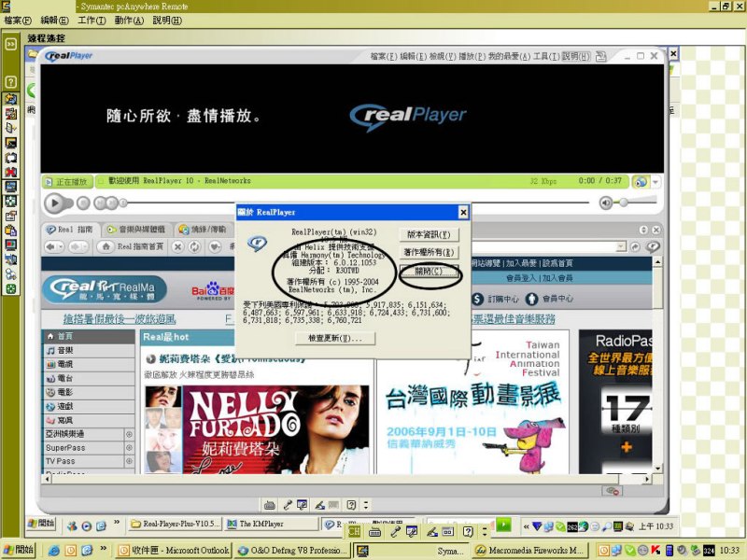Viewport: 747px width, 560px height.
Task: Switch to the 音樂與媒體櫃 tab
Action: (136, 230)
